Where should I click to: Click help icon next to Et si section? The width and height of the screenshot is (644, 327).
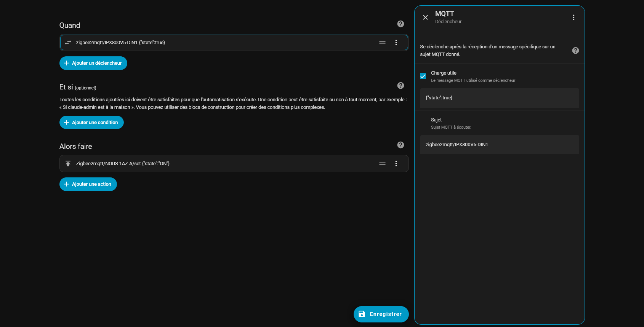pyautogui.click(x=400, y=86)
